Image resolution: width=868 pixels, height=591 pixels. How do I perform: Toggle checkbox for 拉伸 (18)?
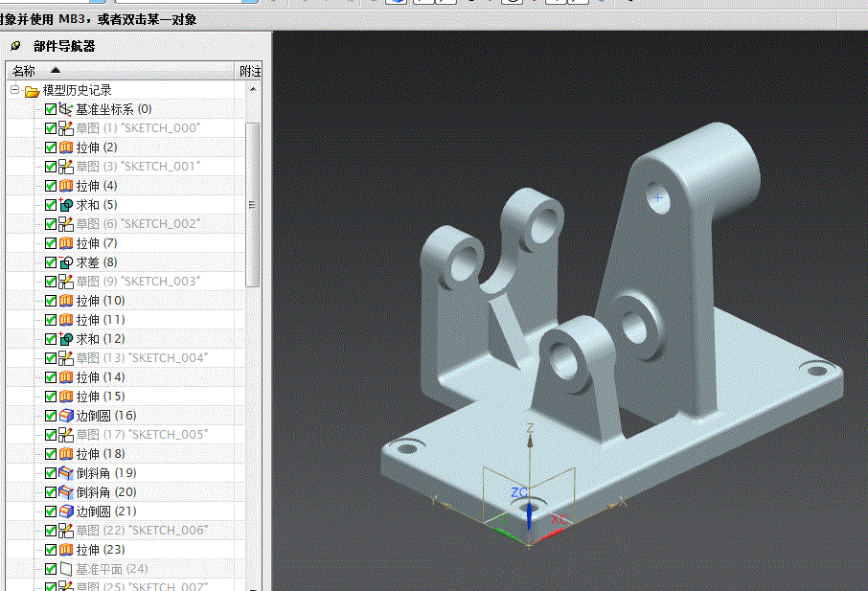click(x=51, y=454)
